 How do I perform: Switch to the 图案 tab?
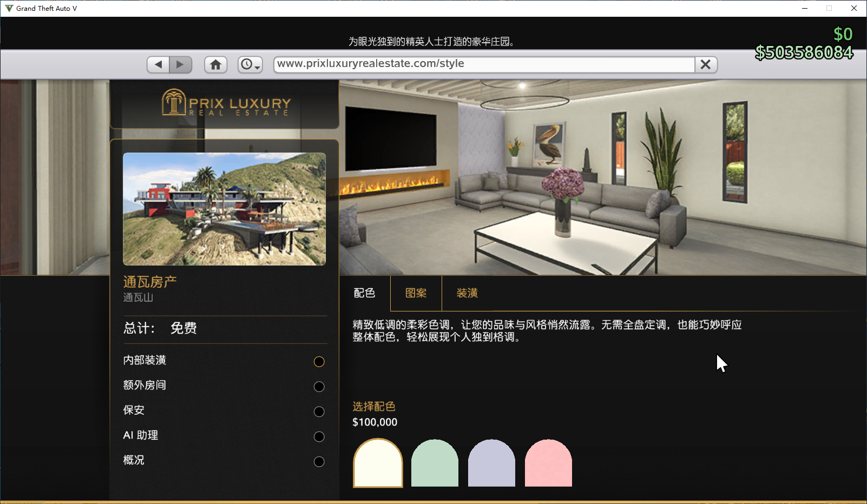click(x=416, y=293)
